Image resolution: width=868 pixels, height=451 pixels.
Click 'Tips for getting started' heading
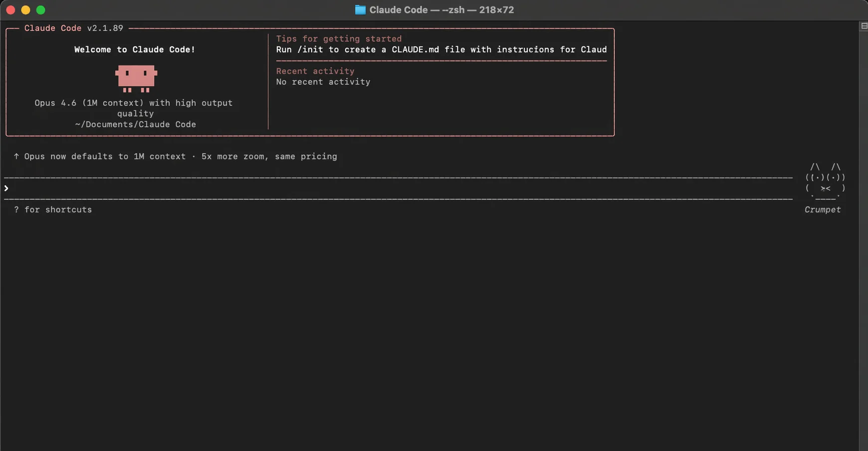339,38
